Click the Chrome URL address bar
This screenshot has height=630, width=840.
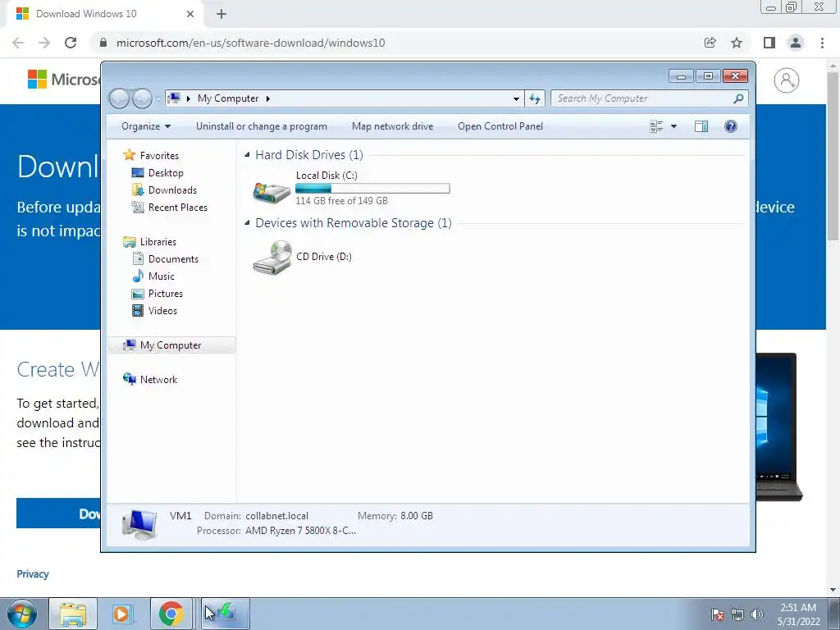pyautogui.click(x=396, y=43)
